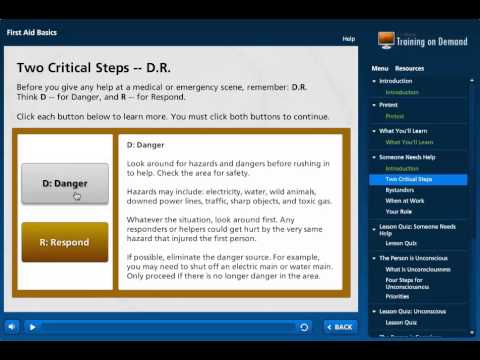Collapse the Someone Needs Help section

(374, 157)
